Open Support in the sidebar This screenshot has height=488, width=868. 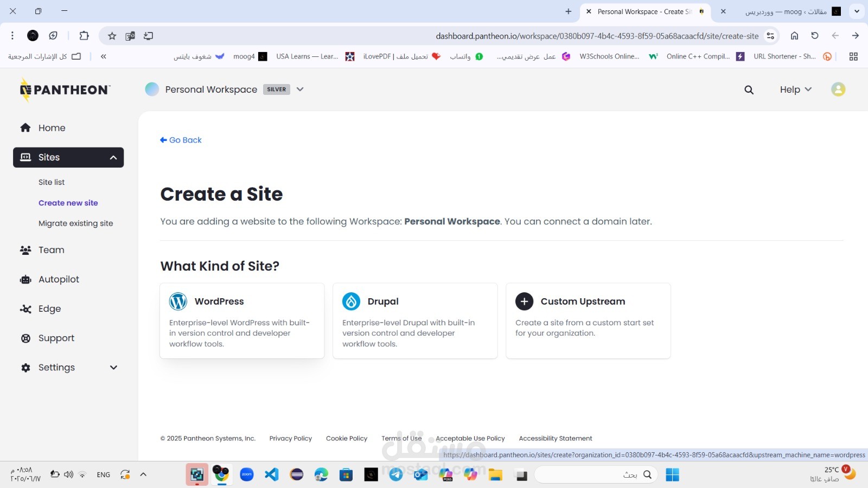click(x=56, y=338)
